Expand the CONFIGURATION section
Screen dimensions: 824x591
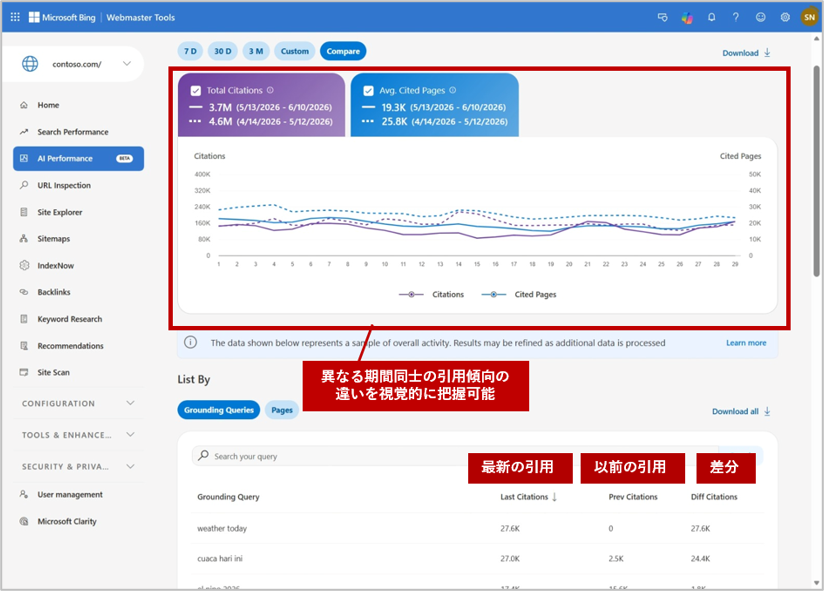point(78,403)
